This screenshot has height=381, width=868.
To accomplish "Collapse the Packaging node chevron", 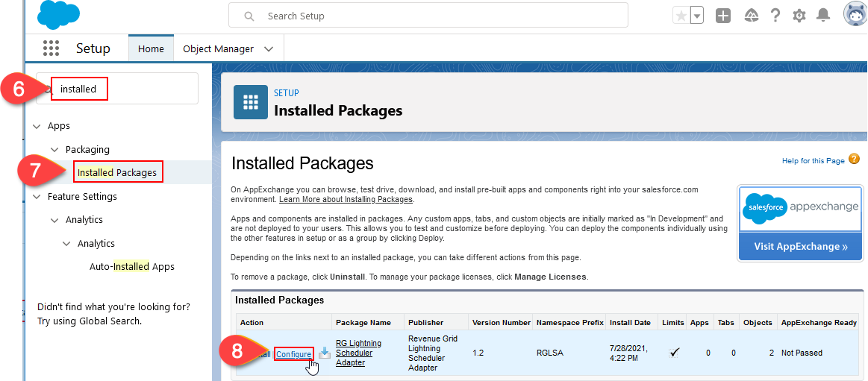I will pyautogui.click(x=54, y=149).
